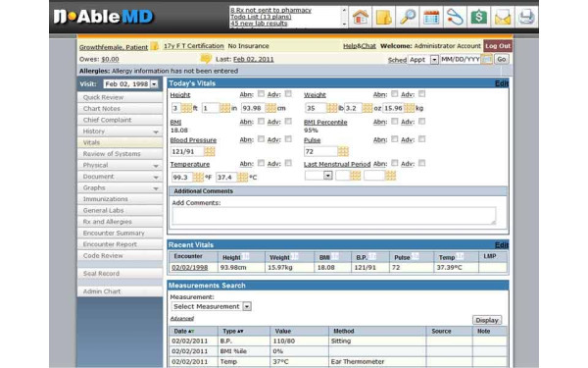588x368 pixels.
Task: Open the Select Measurement dropdown
Action: (211, 306)
